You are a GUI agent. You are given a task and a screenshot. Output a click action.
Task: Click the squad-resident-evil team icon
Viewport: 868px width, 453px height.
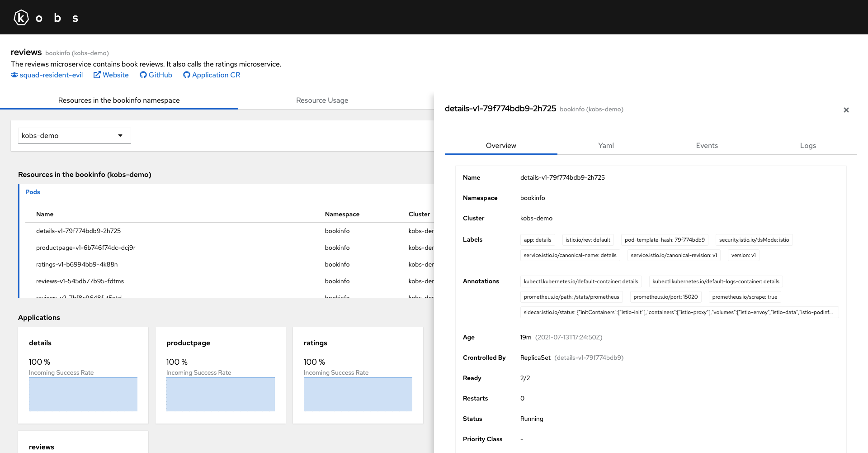coord(14,75)
